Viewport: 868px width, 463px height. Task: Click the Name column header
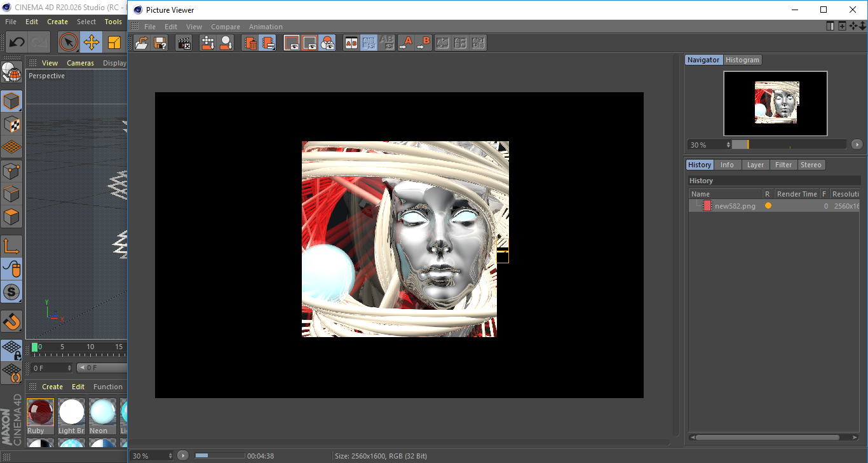[726, 194]
